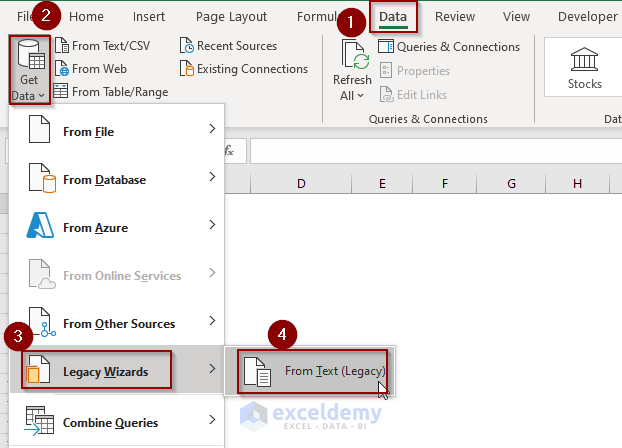Click the Refresh All icon
The height and width of the screenshot is (448, 622).
[x=355, y=55]
